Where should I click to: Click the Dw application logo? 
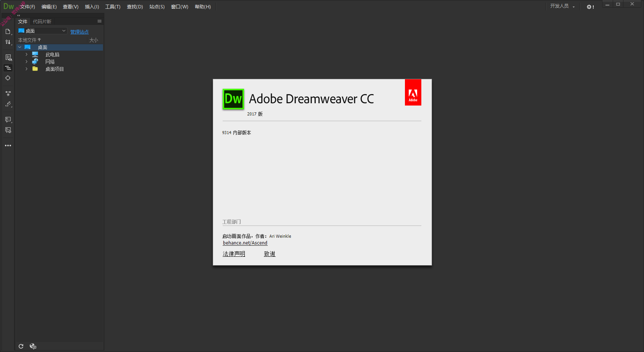(x=8, y=6)
